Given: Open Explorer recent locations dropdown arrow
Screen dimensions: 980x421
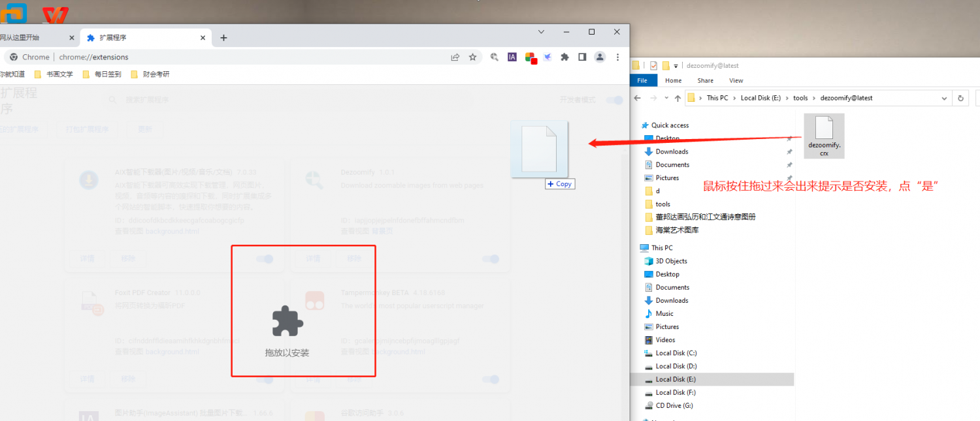Looking at the screenshot, I should pos(666,98).
